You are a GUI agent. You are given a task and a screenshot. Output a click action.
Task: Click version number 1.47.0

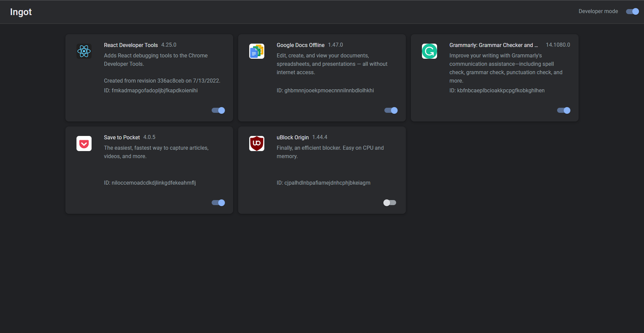[335, 45]
